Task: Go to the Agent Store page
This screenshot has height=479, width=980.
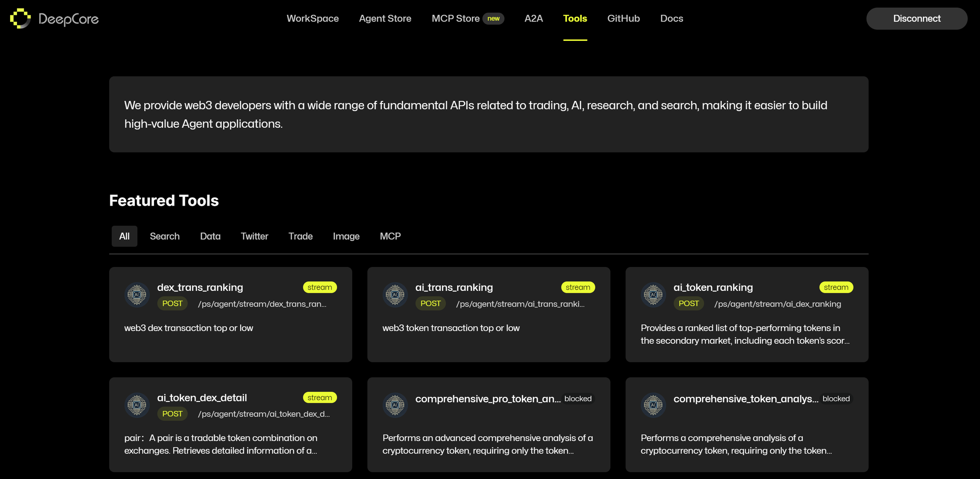Action: 385,19
